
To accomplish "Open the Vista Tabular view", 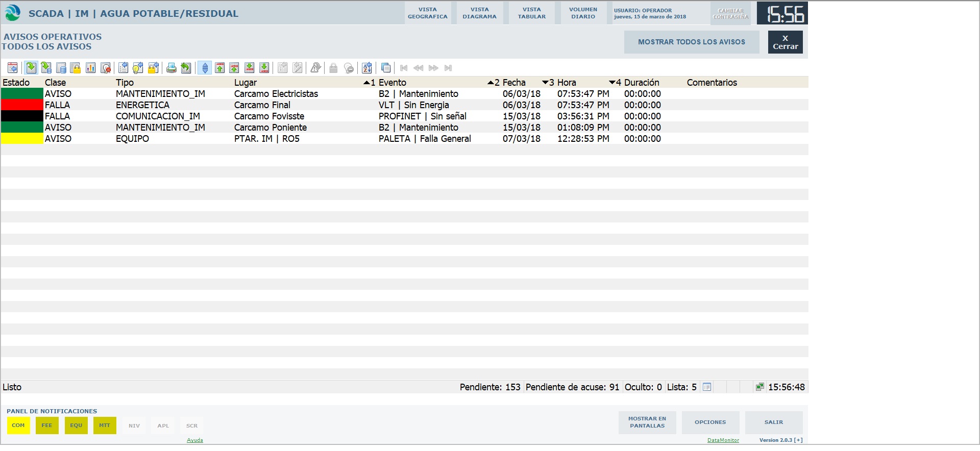I will point(531,13).
